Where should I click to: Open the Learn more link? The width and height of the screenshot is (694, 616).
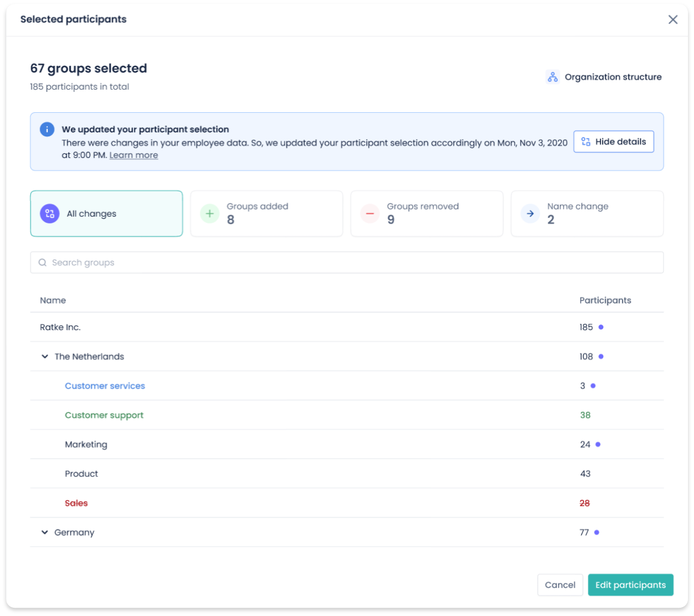point(134,155)
